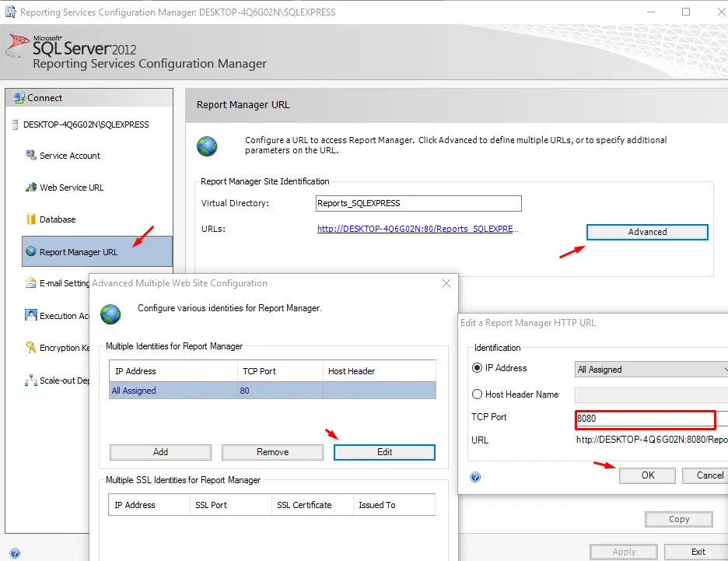The height and width of the screenshot is (561, 728).
Task: Click OK in Edit HTTP URL dialog
Action: coord(647,475)
